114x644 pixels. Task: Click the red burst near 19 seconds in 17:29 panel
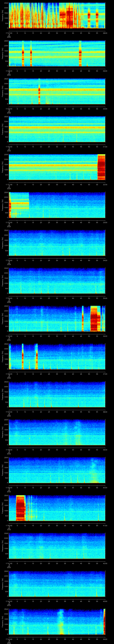[x=39, y=91]
